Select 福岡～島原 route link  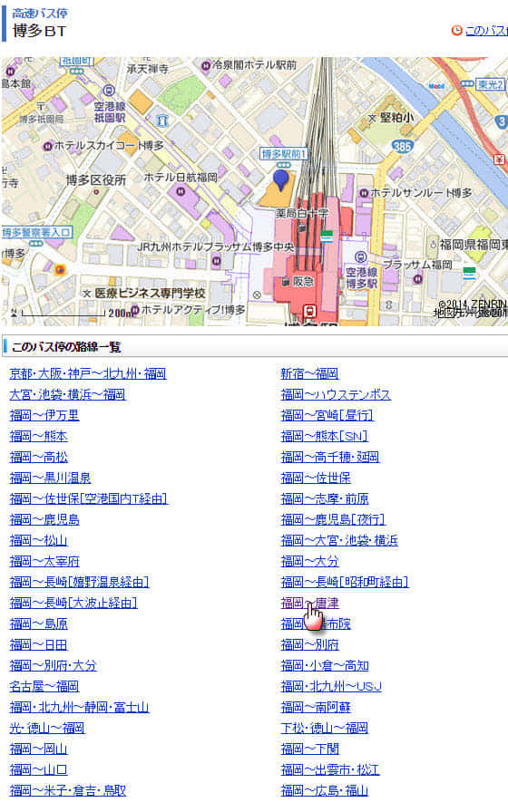38,623
